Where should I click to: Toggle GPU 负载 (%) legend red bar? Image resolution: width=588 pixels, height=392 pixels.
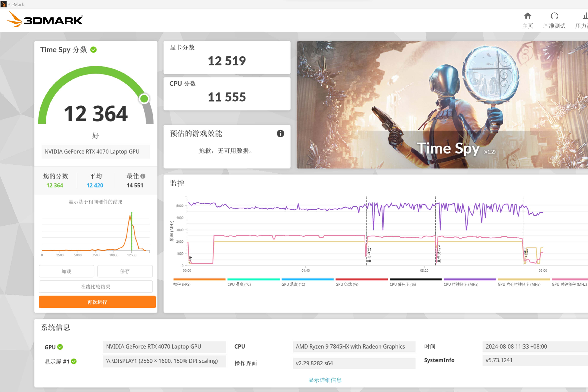[x=362, y=280]
